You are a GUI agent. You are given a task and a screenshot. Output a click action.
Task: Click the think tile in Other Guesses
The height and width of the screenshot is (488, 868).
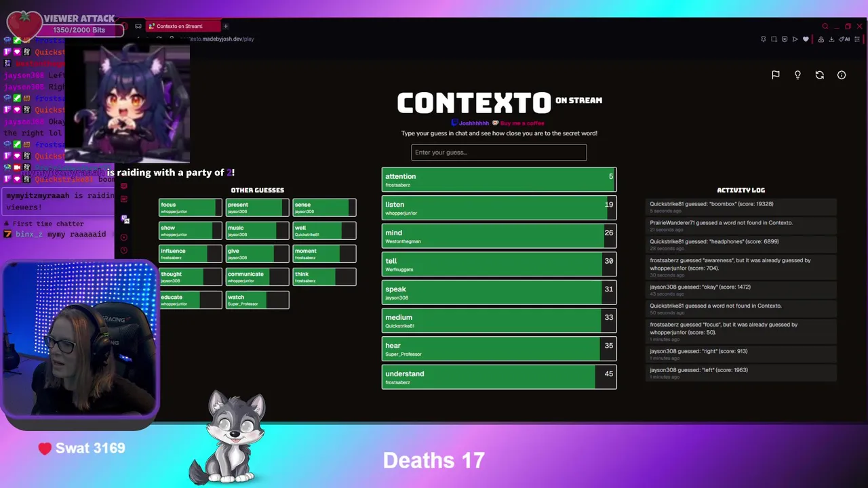click(324, 277)
